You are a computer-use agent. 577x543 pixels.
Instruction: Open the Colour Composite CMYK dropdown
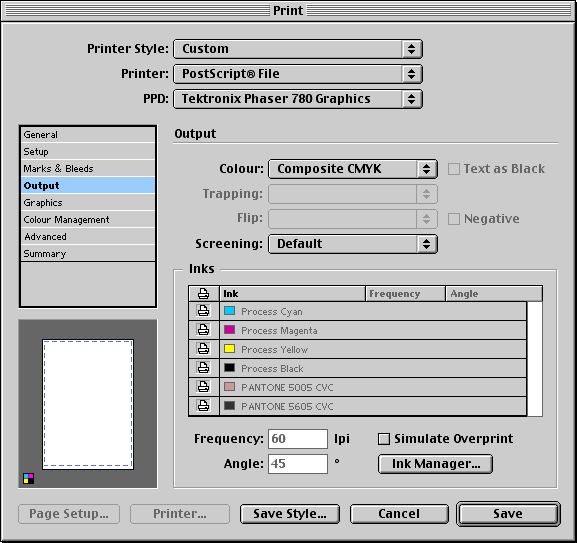click(x=353, y=169)
